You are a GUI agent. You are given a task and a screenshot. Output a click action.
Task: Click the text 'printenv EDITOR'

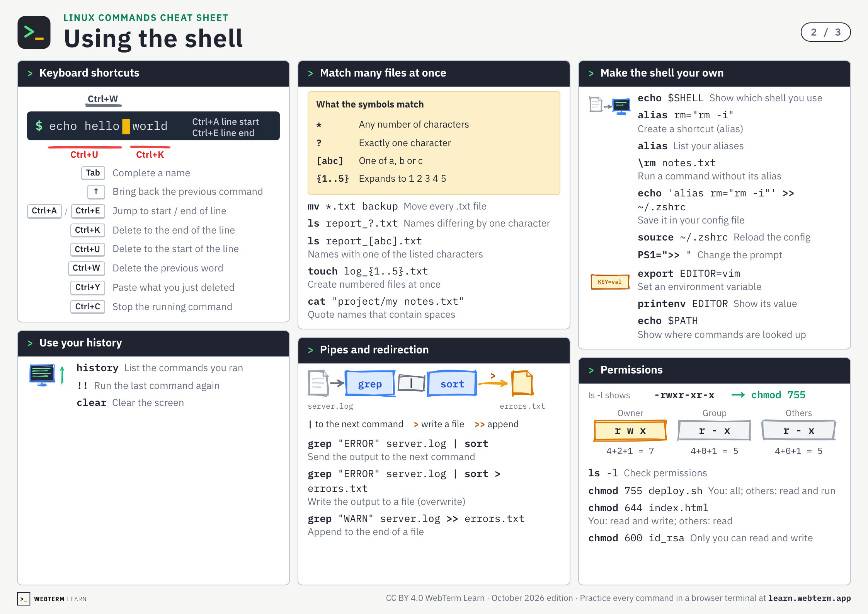(x=682, y=304)
